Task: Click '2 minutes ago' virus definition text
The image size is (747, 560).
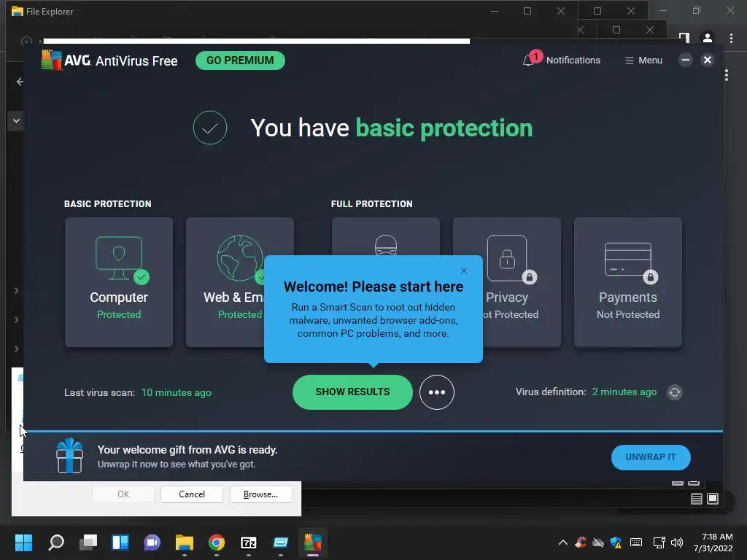Action: tap(624, 392)
